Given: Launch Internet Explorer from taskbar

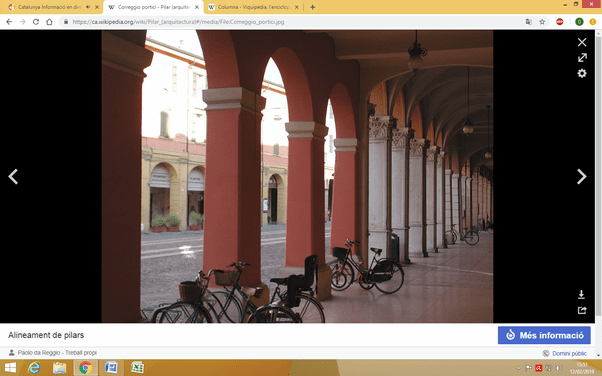Looking at the screenshot, I should (34, 368).
